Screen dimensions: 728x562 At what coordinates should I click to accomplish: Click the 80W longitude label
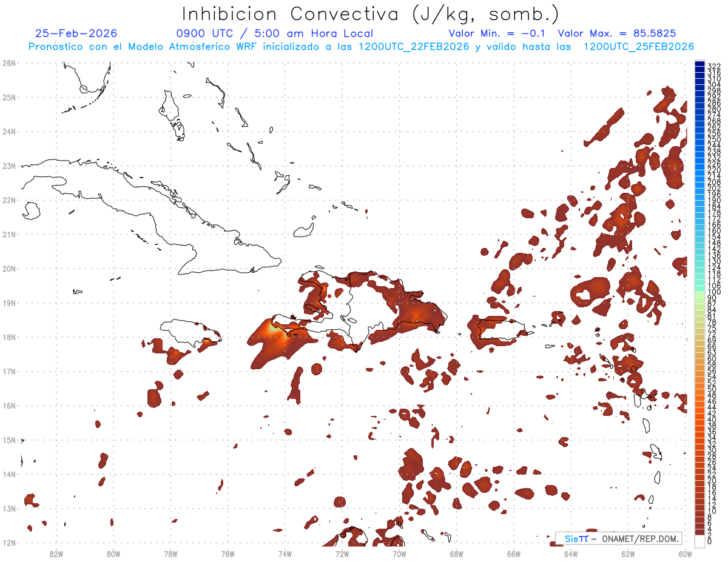pyautogui.click(x=113, y=553)
